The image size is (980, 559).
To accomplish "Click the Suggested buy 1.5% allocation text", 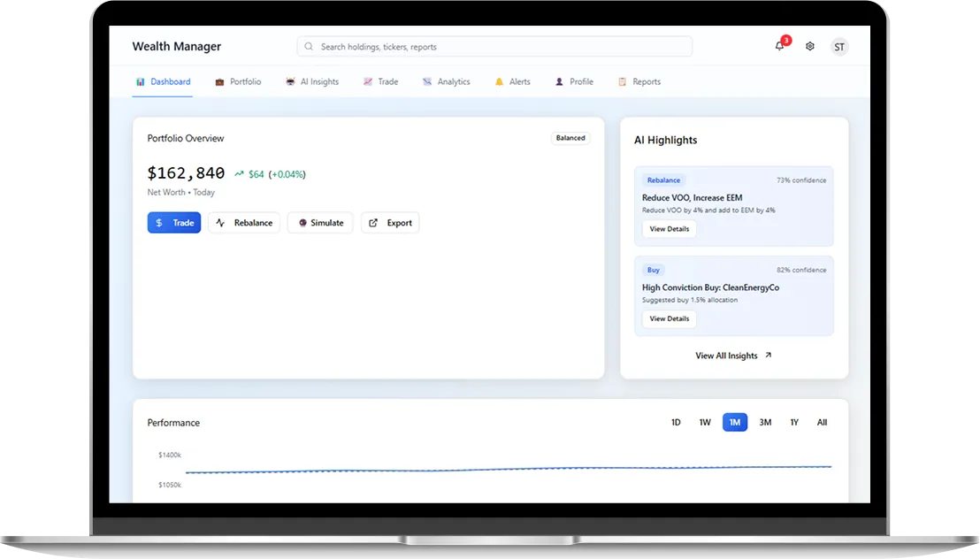I will (689, 300).
